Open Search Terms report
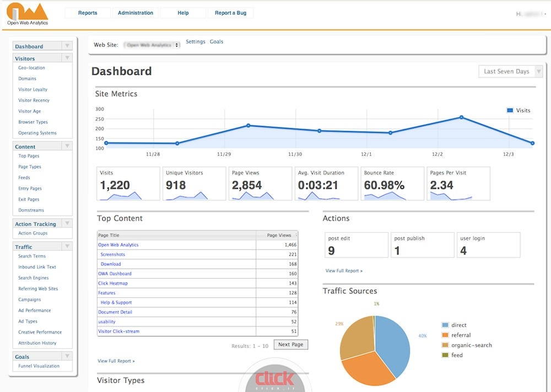This screenshot has height=392, width=551. coord(32,257)
